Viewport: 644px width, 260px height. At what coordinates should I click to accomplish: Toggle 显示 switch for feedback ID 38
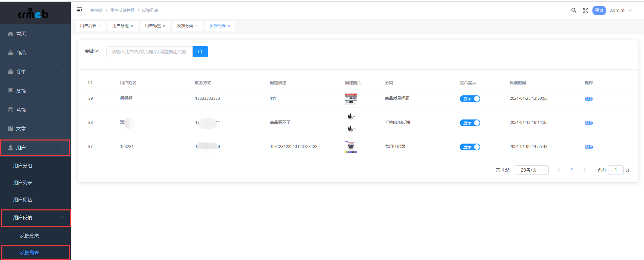pos(470,123)
